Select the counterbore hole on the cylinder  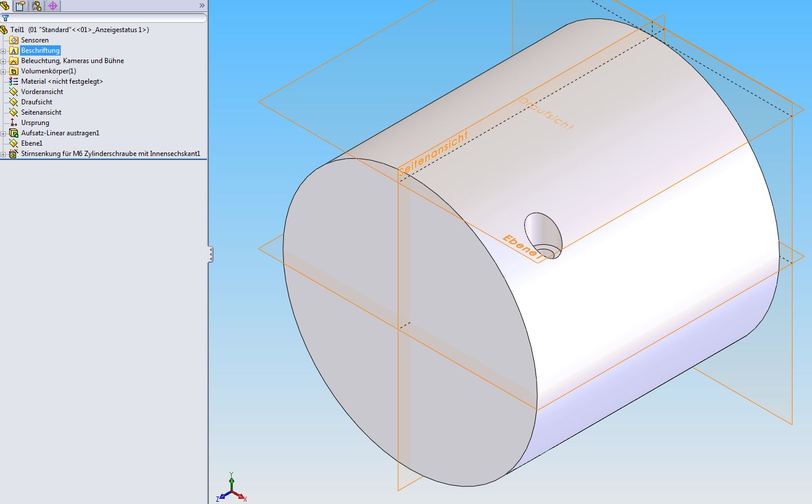point(544,236)
